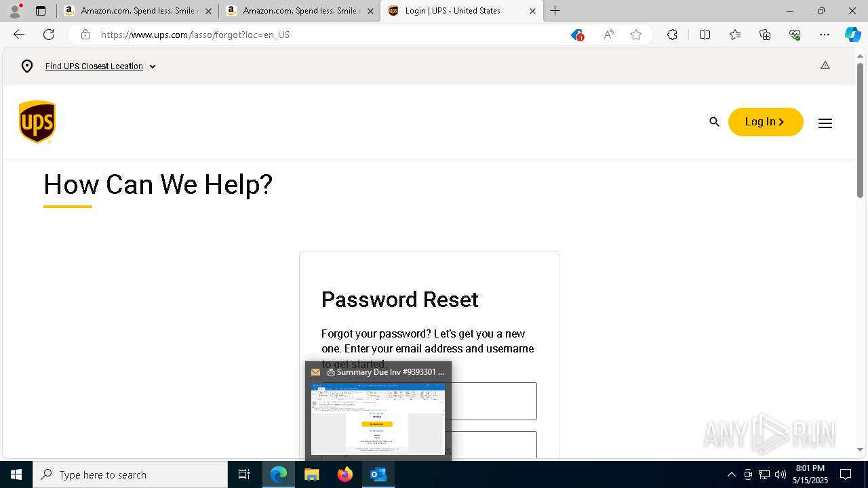Open Copilot sidebar icon
The height and width of the screenshot is (488, 868).
click(852, 35)
